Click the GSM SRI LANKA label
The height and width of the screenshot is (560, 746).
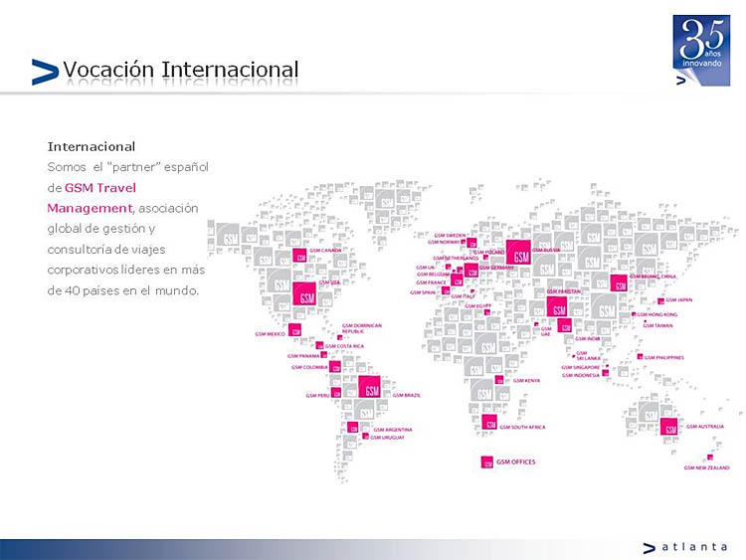pyautogui.click(x=588, y=355)
